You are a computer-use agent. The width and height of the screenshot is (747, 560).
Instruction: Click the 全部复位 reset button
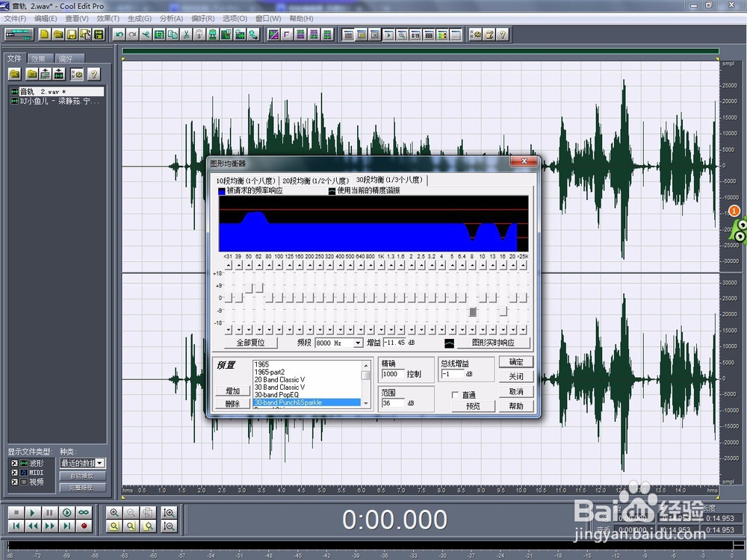tap(250, 343)
